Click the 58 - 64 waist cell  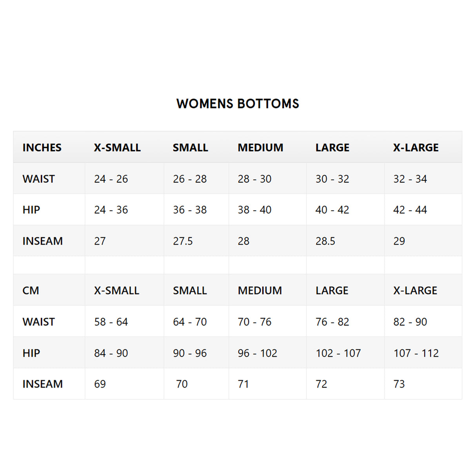[x=111, y=322]
